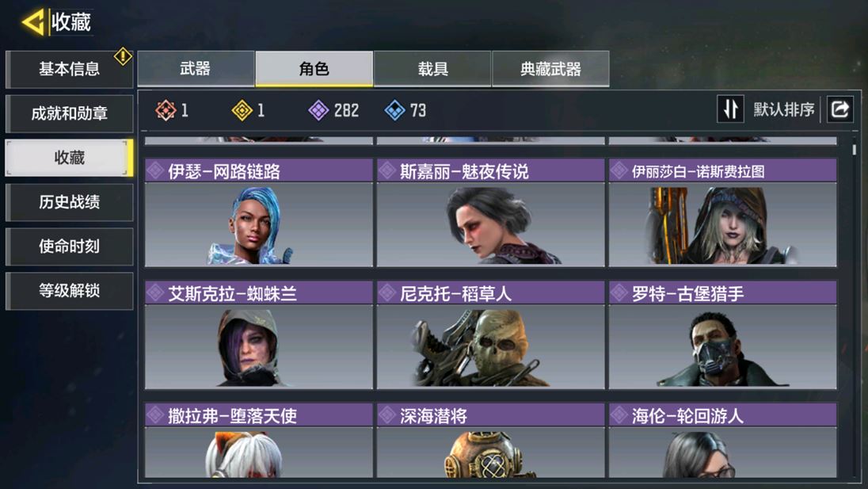Filter by purple epic rarity icon (282)
The image size is (868, 489).
point(318,110)
